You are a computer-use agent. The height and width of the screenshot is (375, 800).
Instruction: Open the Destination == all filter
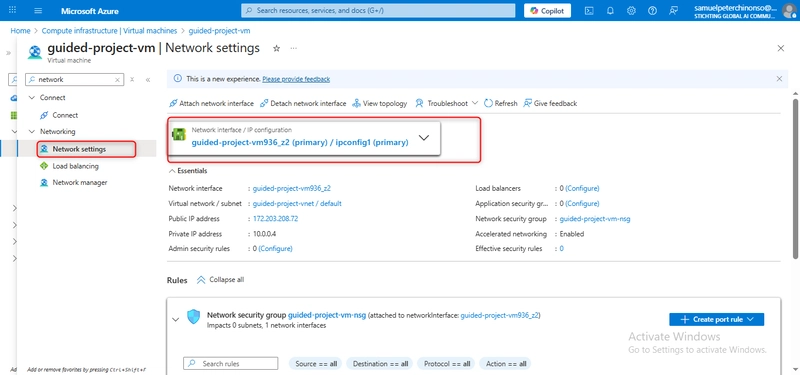380,364
